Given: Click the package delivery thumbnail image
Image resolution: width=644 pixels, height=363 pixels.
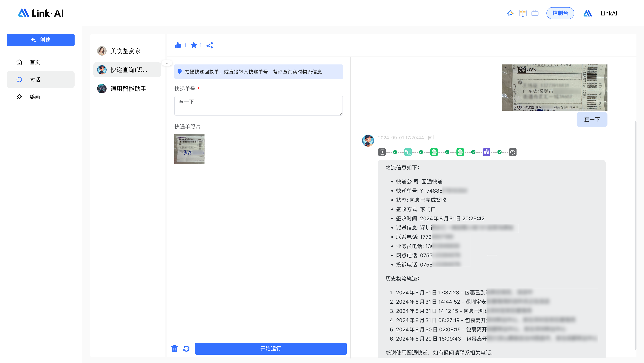Looking at the screenshot, I should (189, 148).
